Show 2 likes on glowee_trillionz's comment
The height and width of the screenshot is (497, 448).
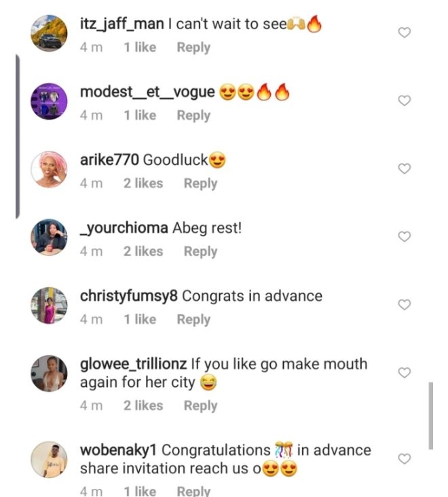tap(143, 405)
